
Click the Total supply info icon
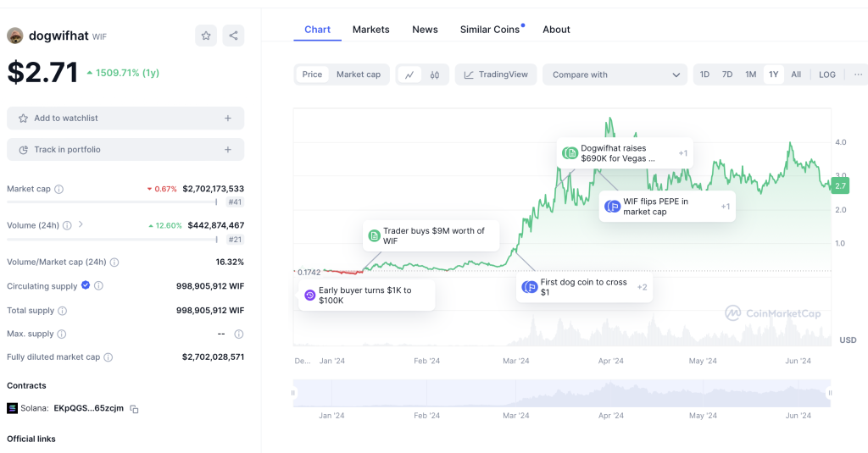click(63, 311)
